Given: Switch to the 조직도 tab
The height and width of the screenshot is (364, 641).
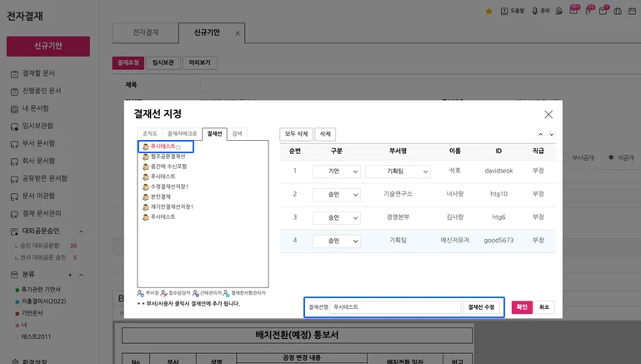Looking at the screenshot, I should (x=149, y=133).
